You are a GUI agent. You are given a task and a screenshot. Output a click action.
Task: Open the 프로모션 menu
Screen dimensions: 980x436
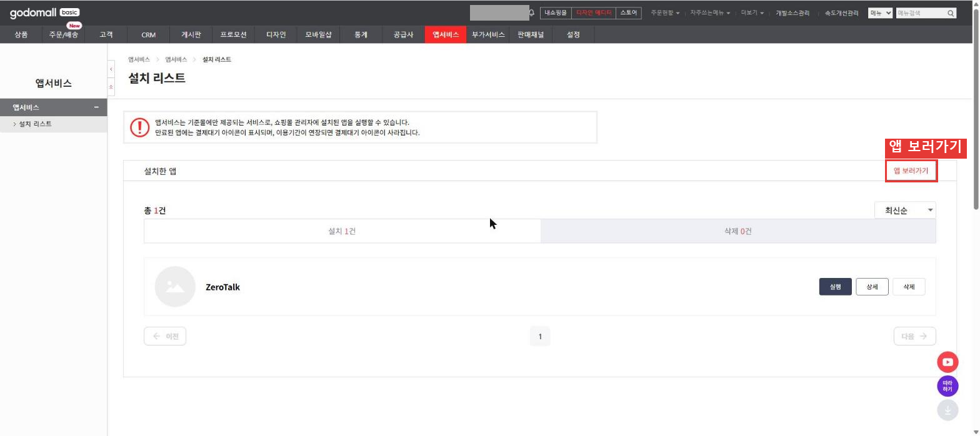(234, 35)
